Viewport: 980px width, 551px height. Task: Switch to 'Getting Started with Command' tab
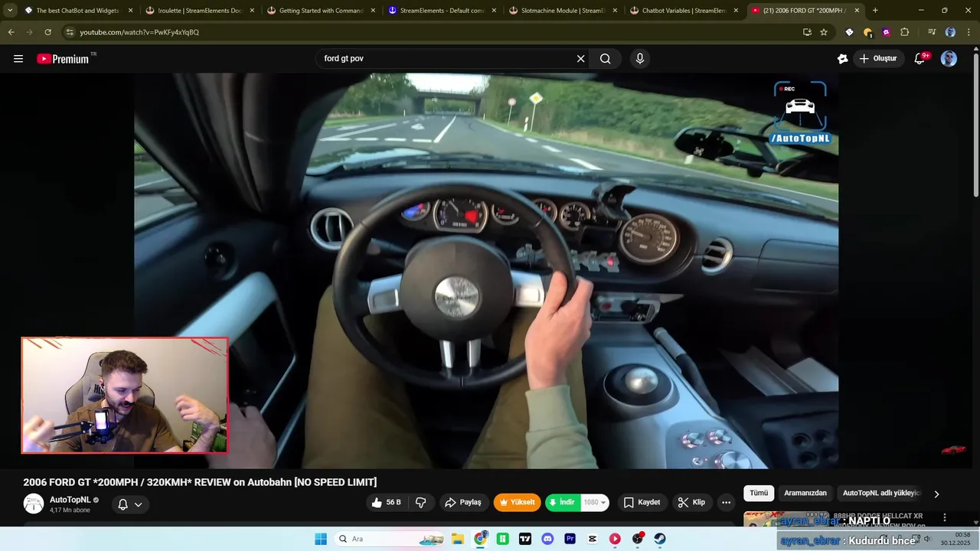(320, 11)
